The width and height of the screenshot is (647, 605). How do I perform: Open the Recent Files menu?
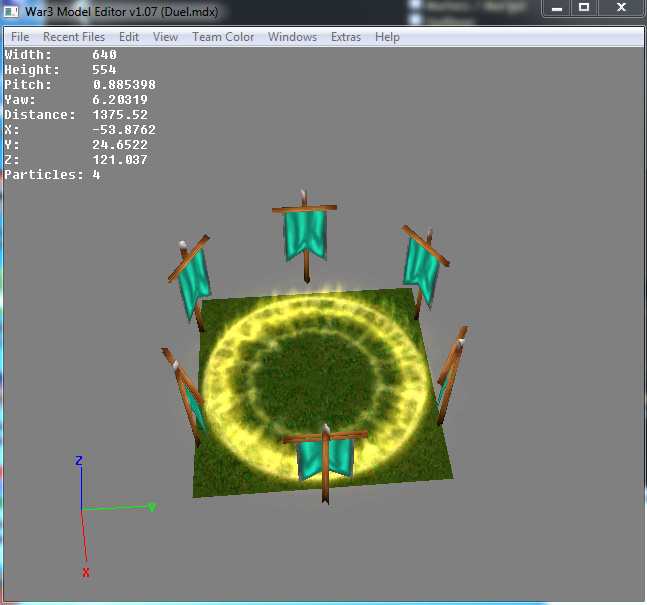coord(74,37)
